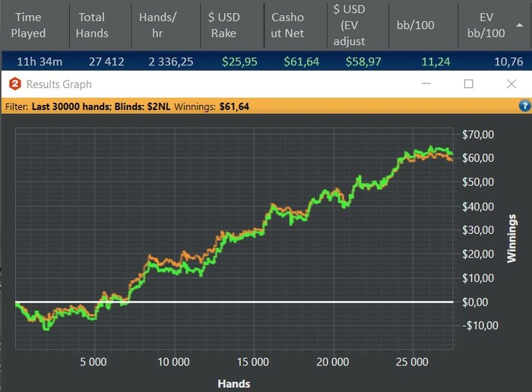Click the Results Graph window title
The width and height of the screenshot is (532, 392).
[59, 84]
